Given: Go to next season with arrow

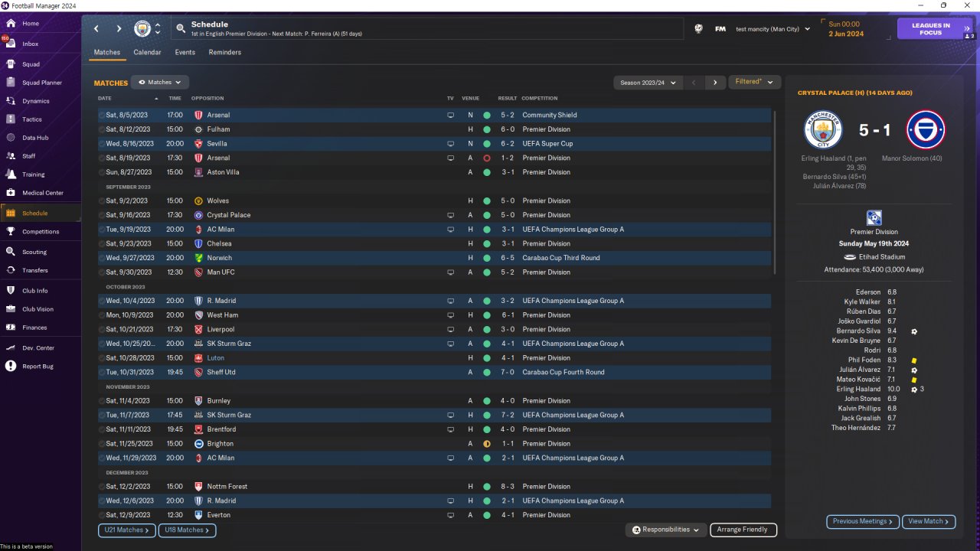Looking at the screenshot, I should (715, 83).
